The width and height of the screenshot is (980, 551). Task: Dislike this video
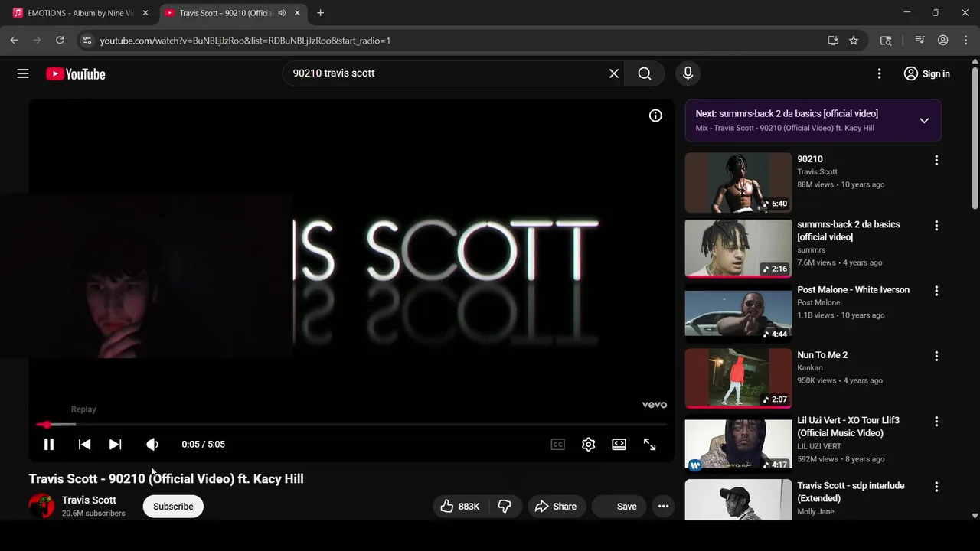click(x=505, y=507)
